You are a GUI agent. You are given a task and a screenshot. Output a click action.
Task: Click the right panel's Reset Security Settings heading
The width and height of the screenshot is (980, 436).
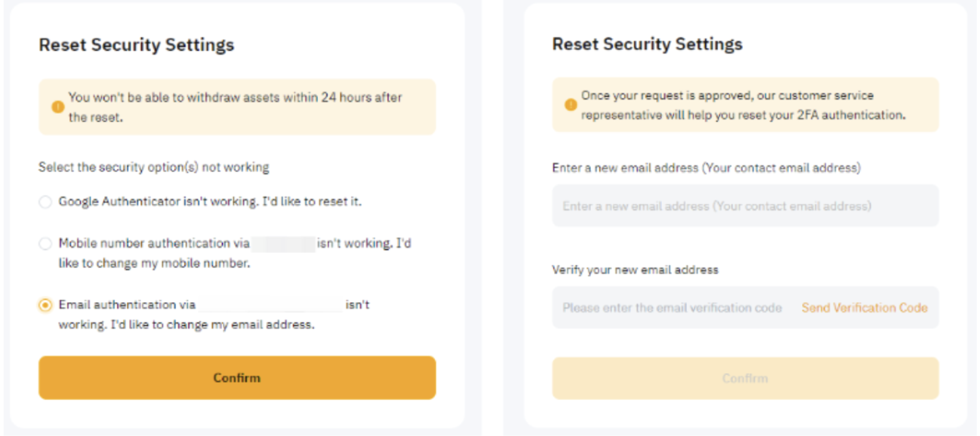pyautogui.click(x=647, y=44)
